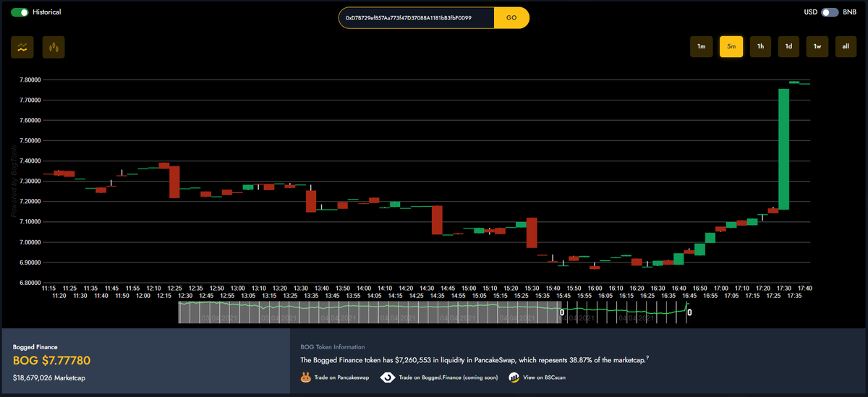The height and width of the screenshot is (397, 868).
Task: Click the Bogged Finance heading
Action: pyautogui.click(x=35, y=347)
